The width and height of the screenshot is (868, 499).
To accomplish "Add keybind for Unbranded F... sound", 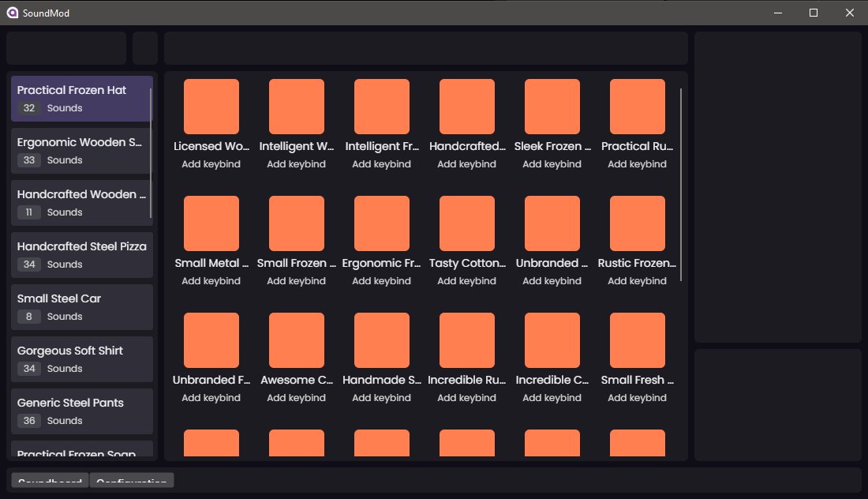I will [211, 398].
